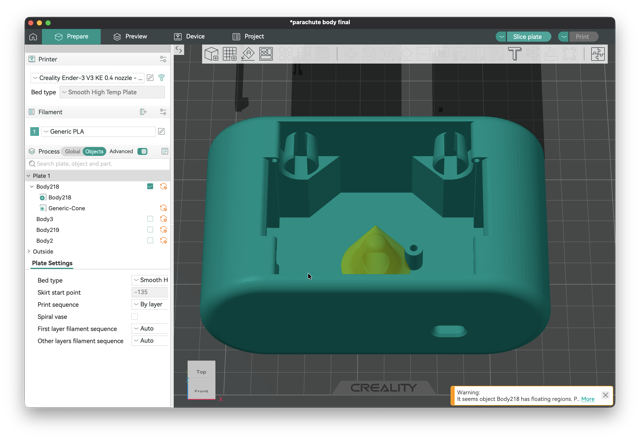Click the collapse sidebar arrows icon
Viewport: 640px width, 440px height.
tap(179, 49)
